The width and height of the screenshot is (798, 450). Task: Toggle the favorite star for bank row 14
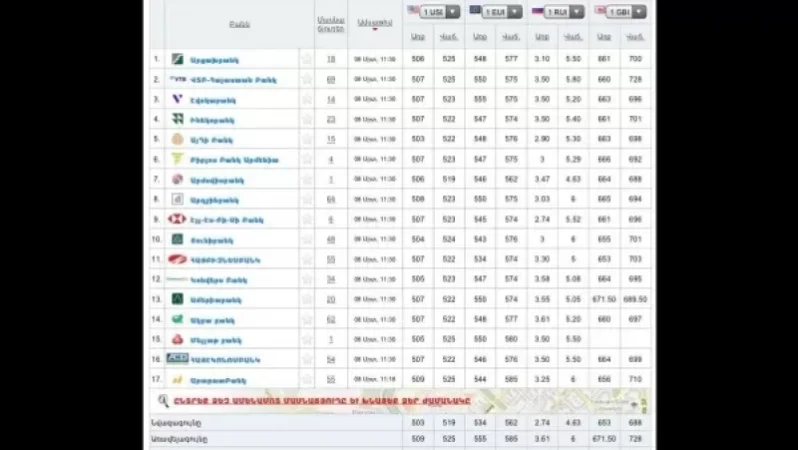pyautogui.click(x=307, y=319)
